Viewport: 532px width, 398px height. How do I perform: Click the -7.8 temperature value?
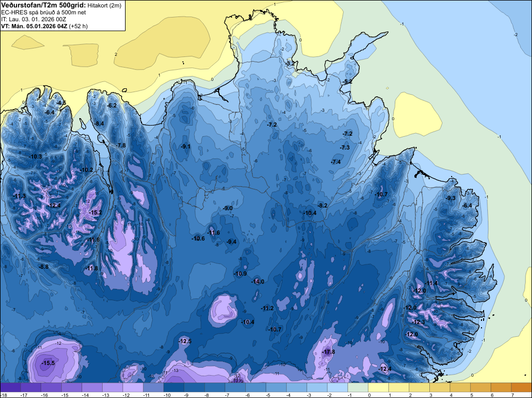pos(120,145)
